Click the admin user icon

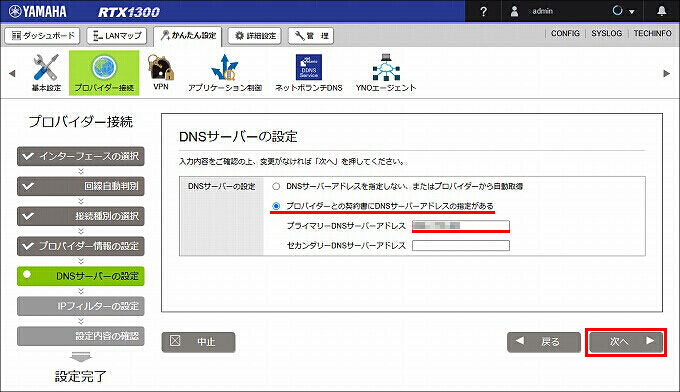pyautogui.click(x=514, y=11)
